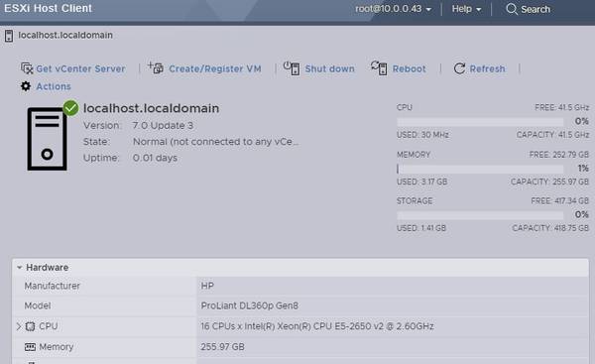Click the 16 CPUs x Intel Xeon value
This screenshot has width=595, height=364.
click(317, 326)
